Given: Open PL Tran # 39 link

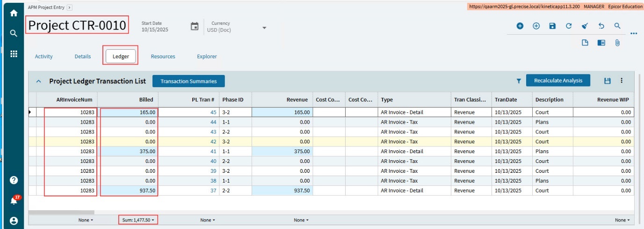Looking at the screenshot, I should click(x=213, y=171).
